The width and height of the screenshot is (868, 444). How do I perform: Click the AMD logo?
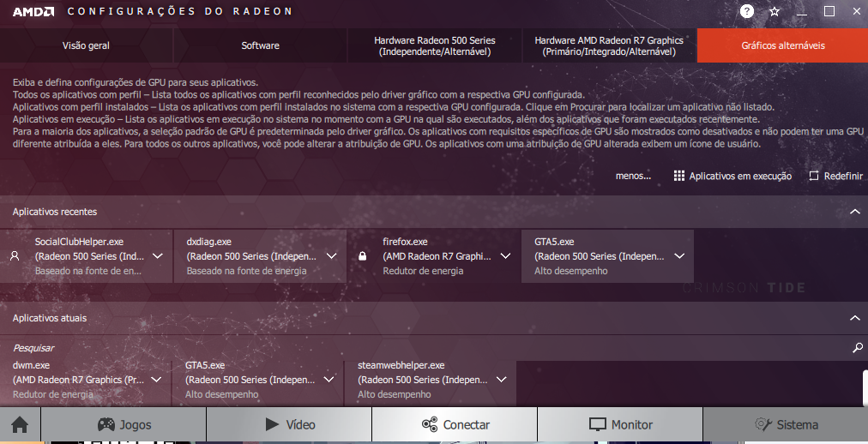coord(33,12)
